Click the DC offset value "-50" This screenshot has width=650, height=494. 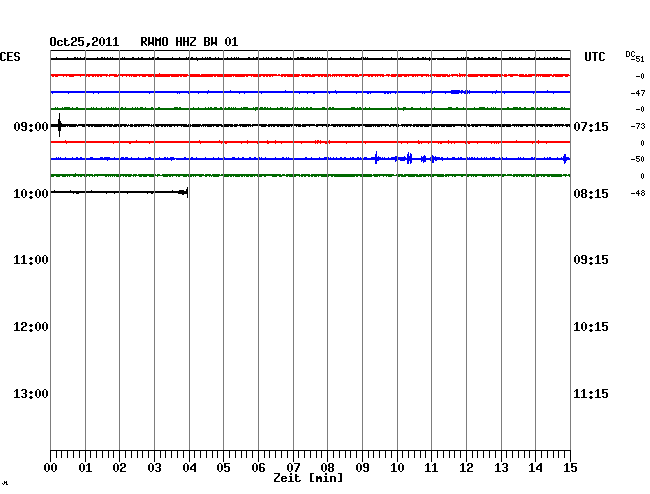pos(638,159)
